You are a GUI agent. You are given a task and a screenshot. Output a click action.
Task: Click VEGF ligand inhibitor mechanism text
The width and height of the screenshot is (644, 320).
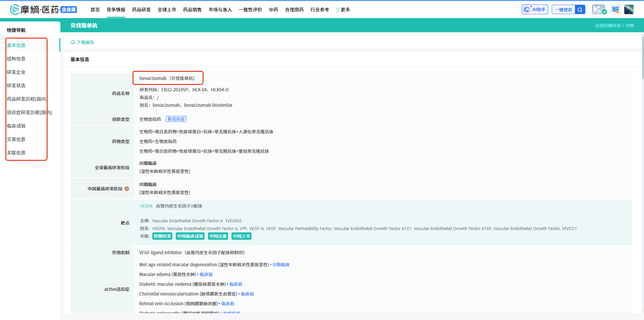click(192, 253)
